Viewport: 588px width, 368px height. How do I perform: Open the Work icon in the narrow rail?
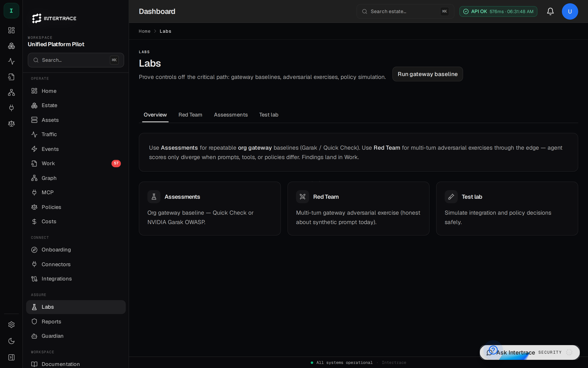click(11, 77)
